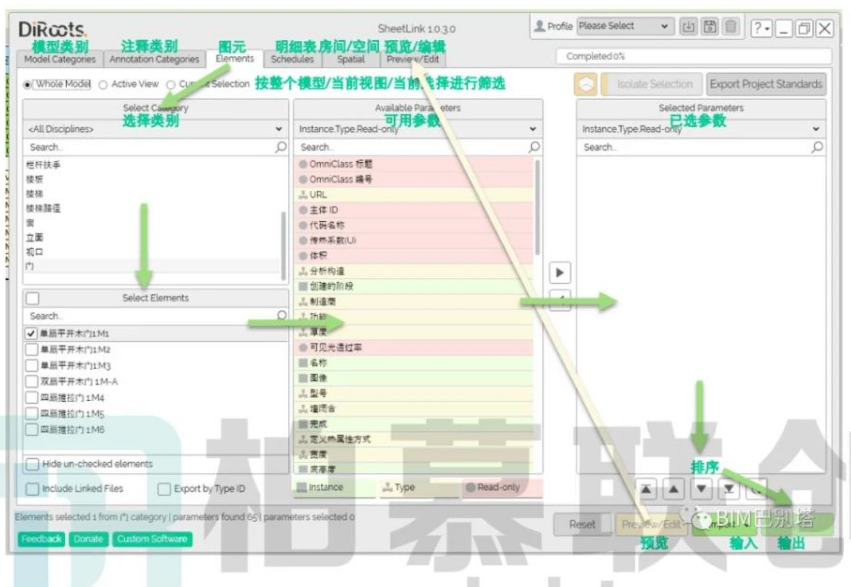Open the question mark help menu
Viewport: 851px width, 587px height.
(761, 28)
